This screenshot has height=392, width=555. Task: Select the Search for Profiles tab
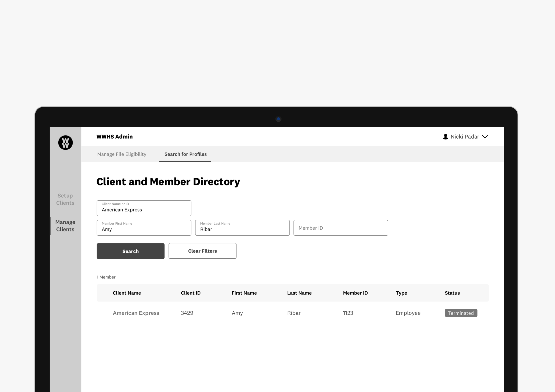coord(185,154)
